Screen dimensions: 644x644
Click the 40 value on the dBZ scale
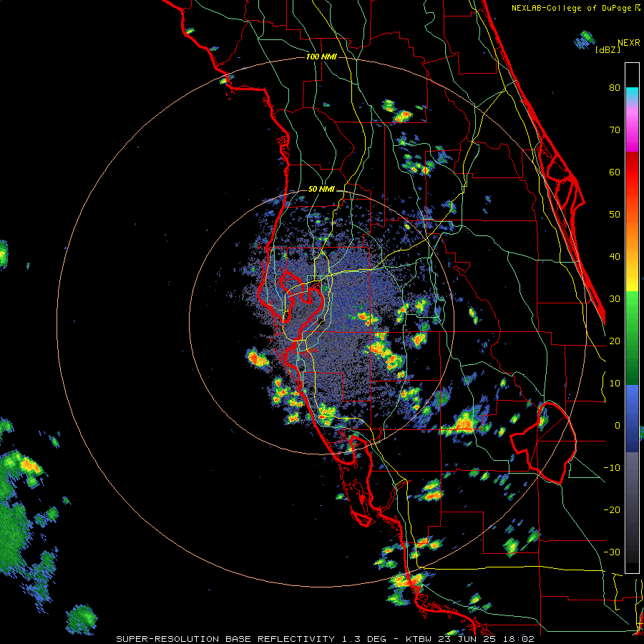[615, 257]
